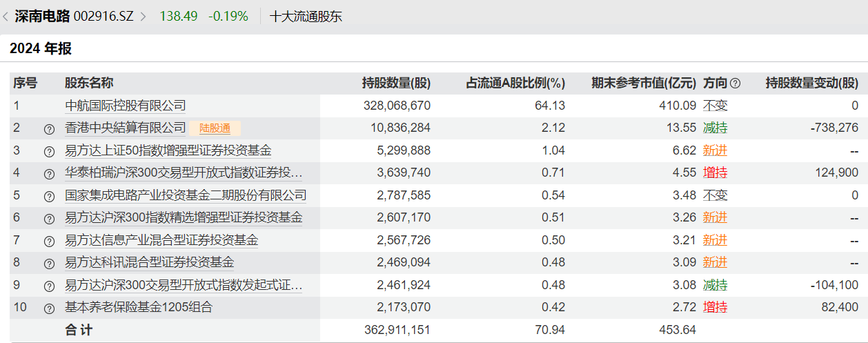Click the 2024 年报 section title
This screenshot has height=343, width=868.
[x=41, y=48]
